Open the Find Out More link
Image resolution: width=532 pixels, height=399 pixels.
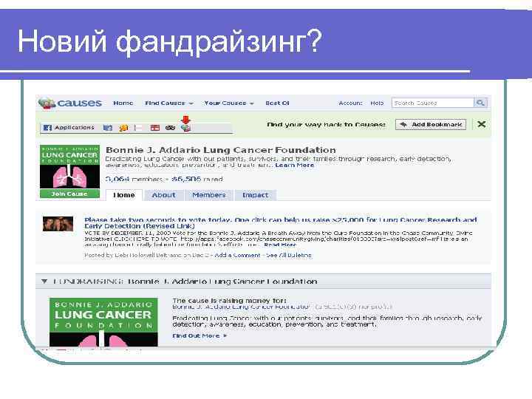pos(199,336)
